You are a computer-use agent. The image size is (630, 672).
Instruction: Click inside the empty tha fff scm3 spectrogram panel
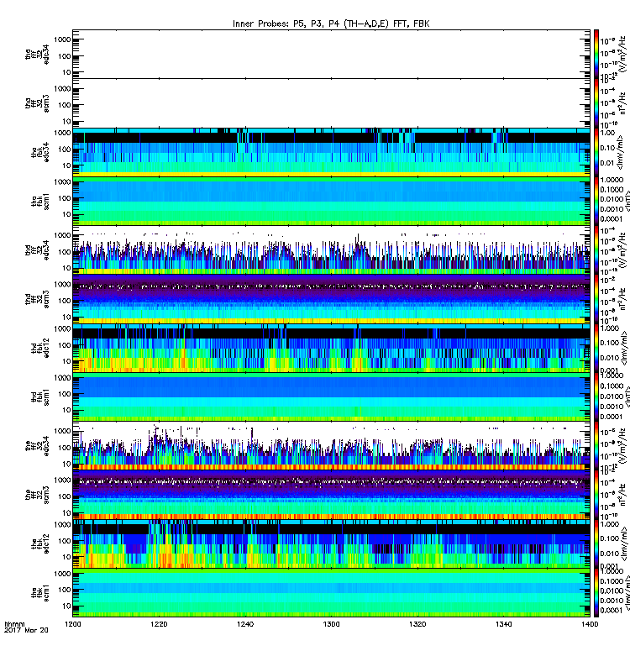click(x=331, y=103)
